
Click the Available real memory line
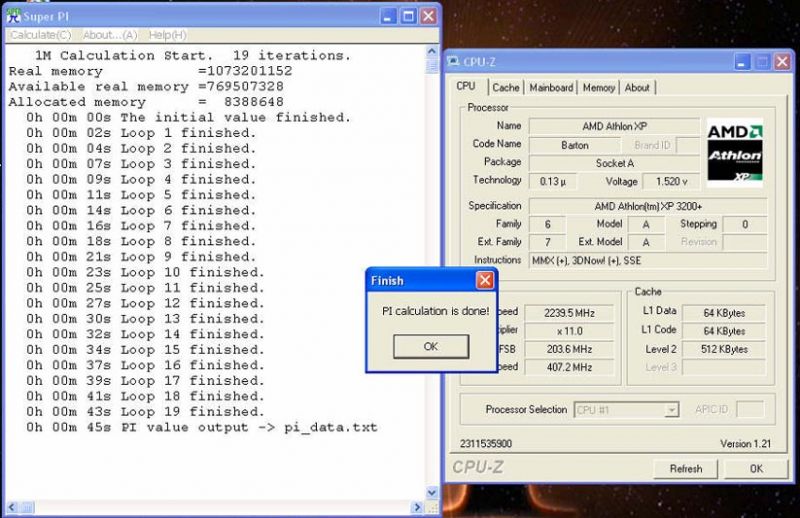(x=146, y=86)
